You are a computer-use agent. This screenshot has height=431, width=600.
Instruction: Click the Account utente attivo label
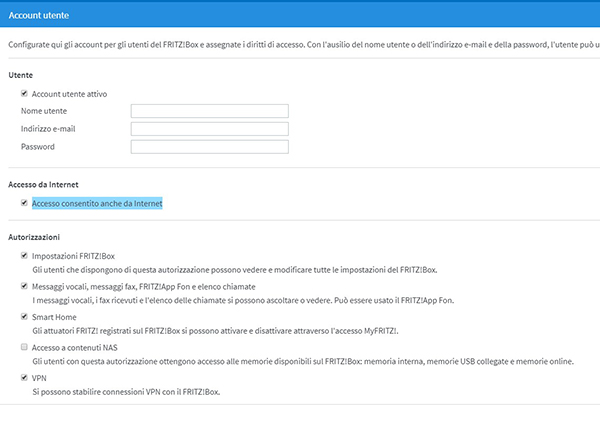tap(69, 94)
